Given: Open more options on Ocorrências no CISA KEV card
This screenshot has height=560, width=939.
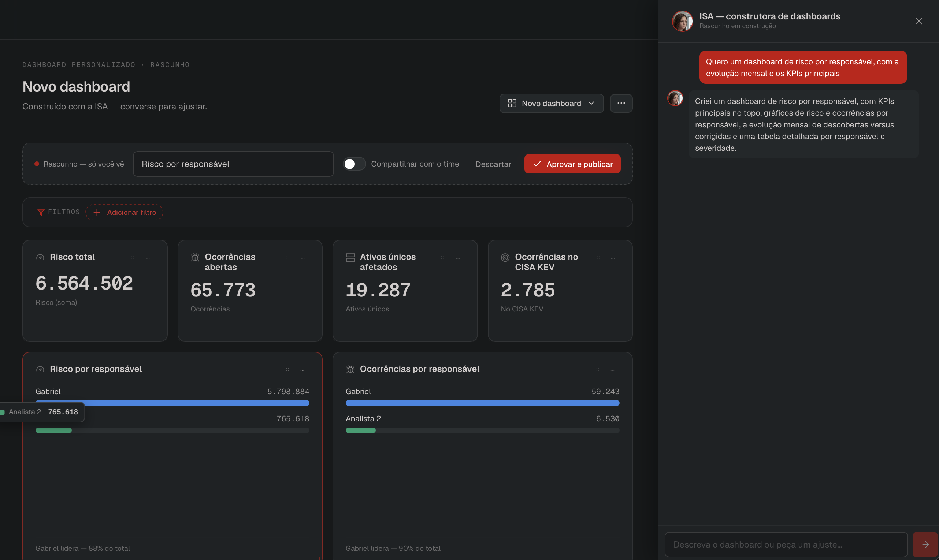Looking at the screenshot, I should click(613, 258).
